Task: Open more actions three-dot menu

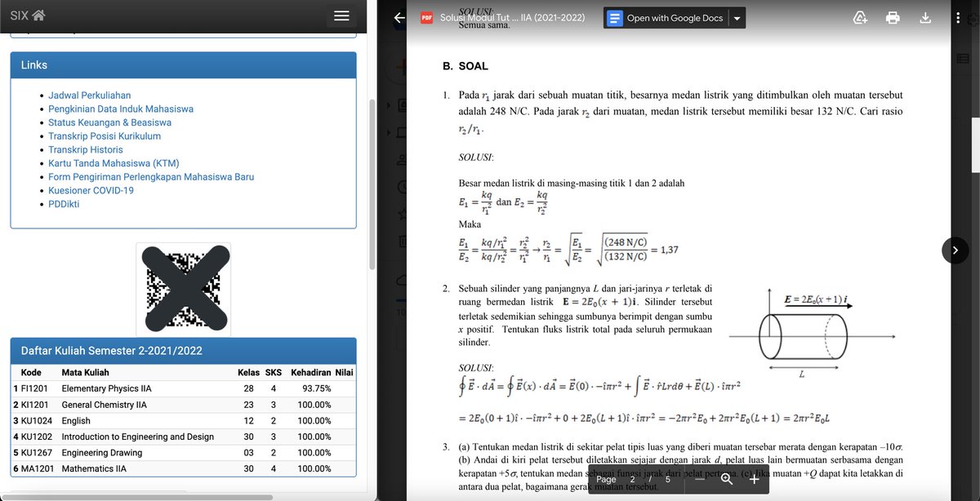Action: 958,18
